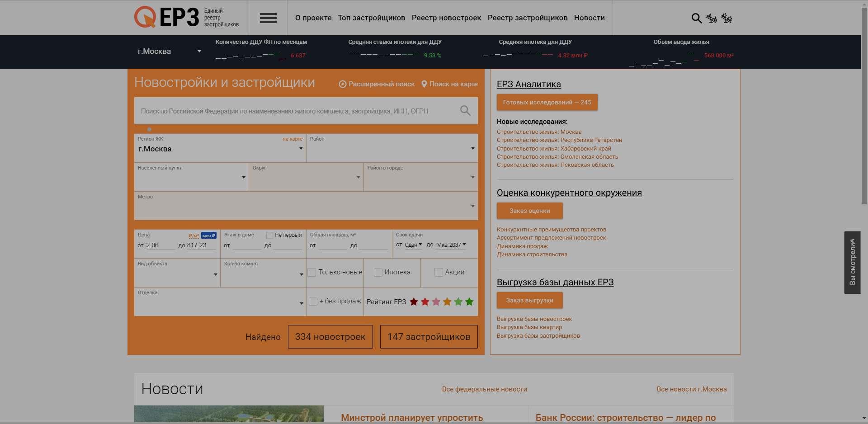Expand the Кол-во комнат dropdown

coord(301,274)
